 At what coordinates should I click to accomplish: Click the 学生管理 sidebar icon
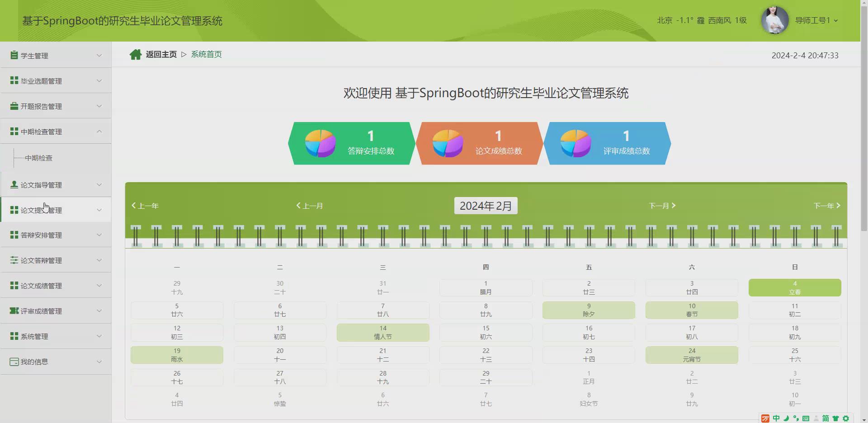pos(14,55)
